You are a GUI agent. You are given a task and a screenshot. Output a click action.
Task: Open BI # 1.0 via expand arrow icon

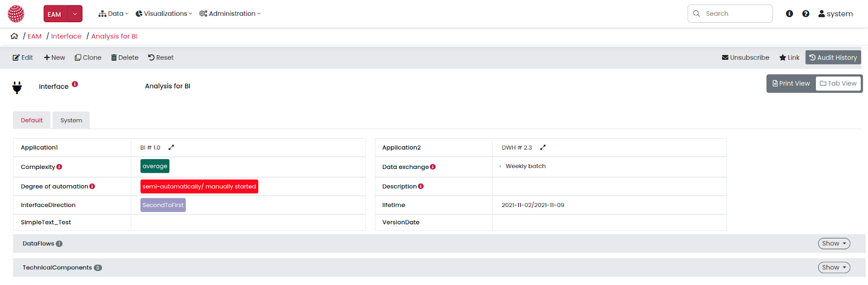(171, 147)
